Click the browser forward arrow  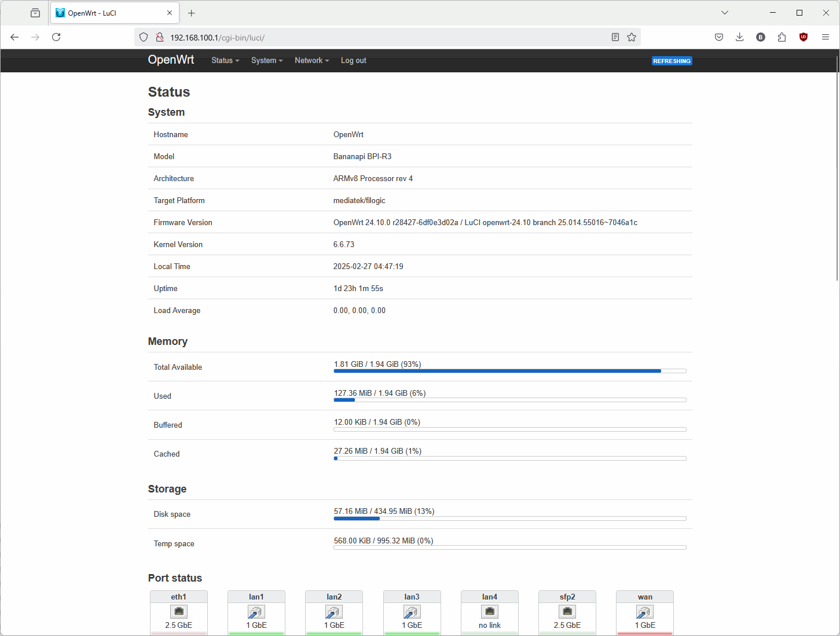coord(35,37)
